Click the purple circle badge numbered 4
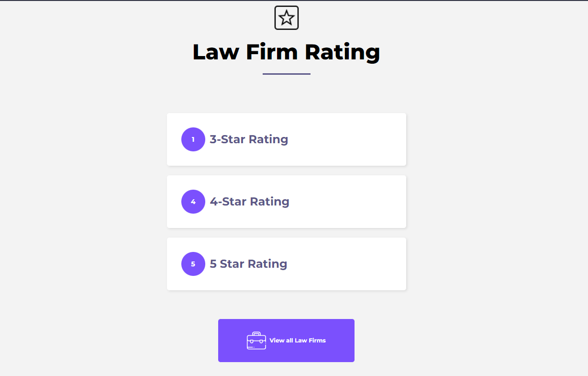Screen dimensions: 588x376 pos(193,202)
